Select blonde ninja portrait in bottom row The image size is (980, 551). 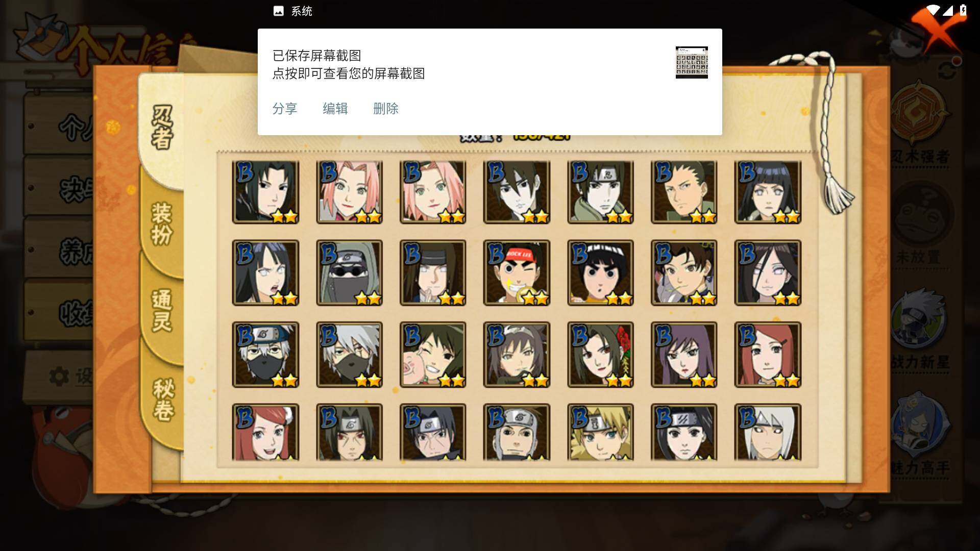(600, 433)
